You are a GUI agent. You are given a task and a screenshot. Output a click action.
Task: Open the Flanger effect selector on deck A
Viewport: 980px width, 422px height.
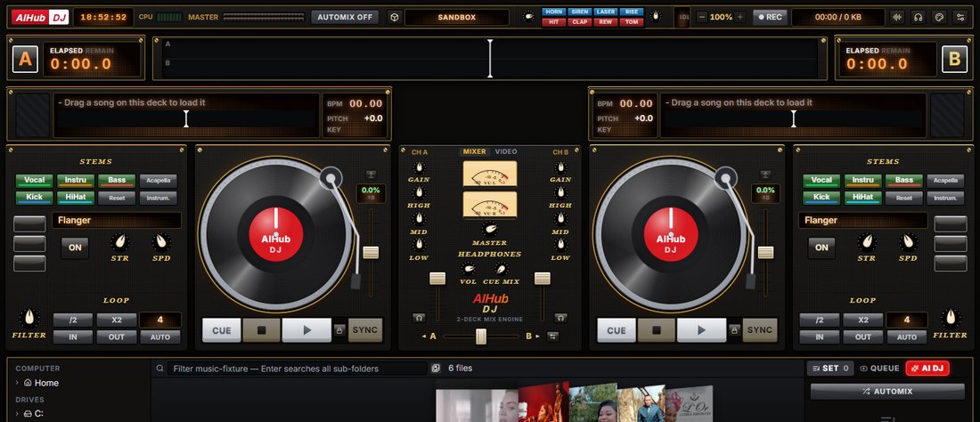click(x=117, y=221)
